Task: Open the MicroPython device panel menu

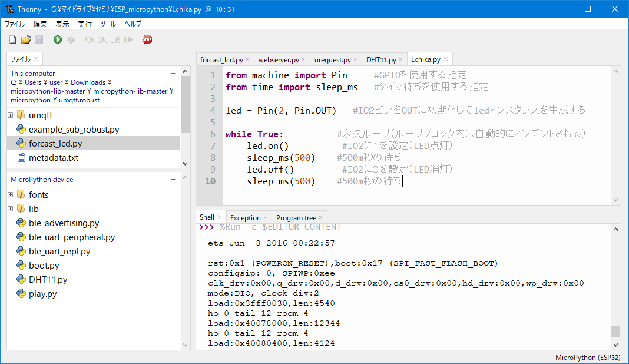Action: pos(173,178)
